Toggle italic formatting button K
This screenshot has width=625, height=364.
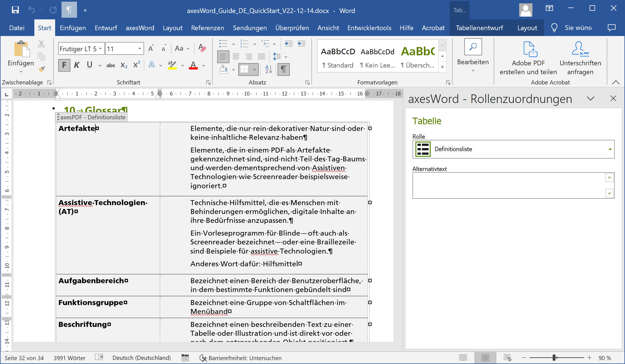tap(77, 65)
